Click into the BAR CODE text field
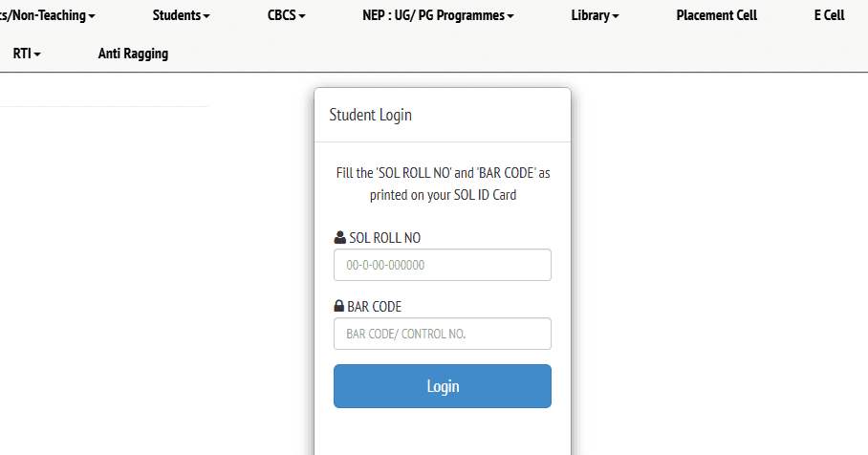Screen dimensions: 868x455 pyautogui.click(x=442, y=334)
